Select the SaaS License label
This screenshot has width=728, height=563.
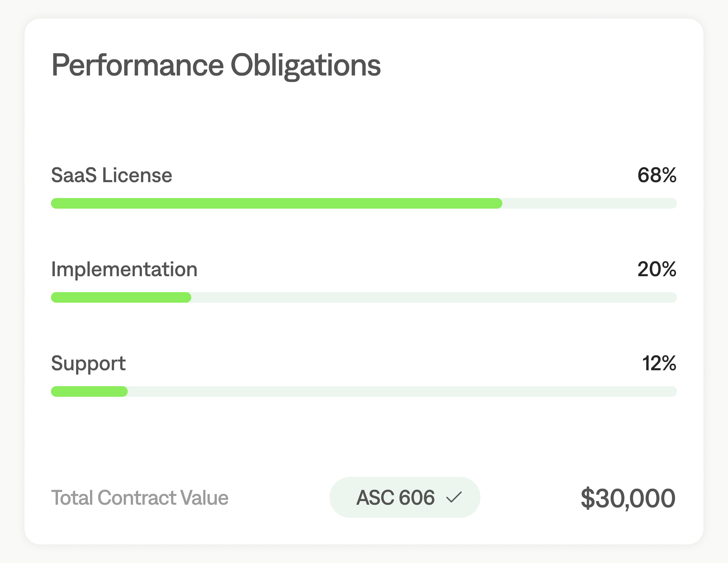[111, 175]
